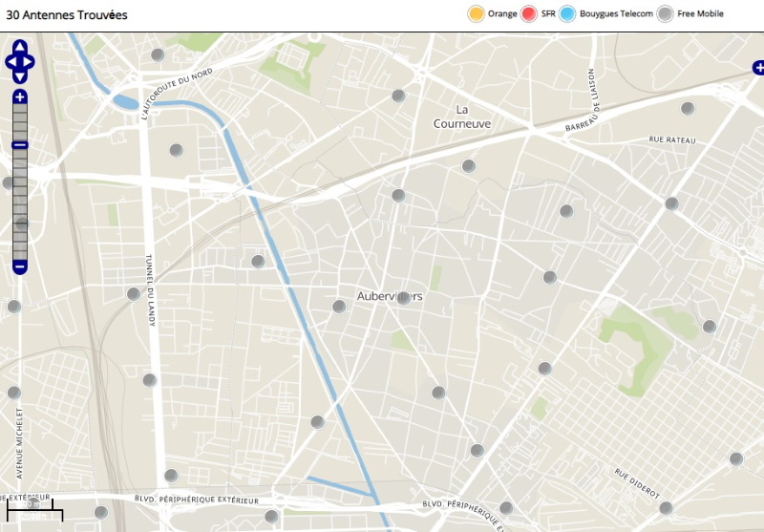The image size is (764, 532).
Task: Select antenna marker below Tunnel du Landy label
Action: (x=150, y=380)
